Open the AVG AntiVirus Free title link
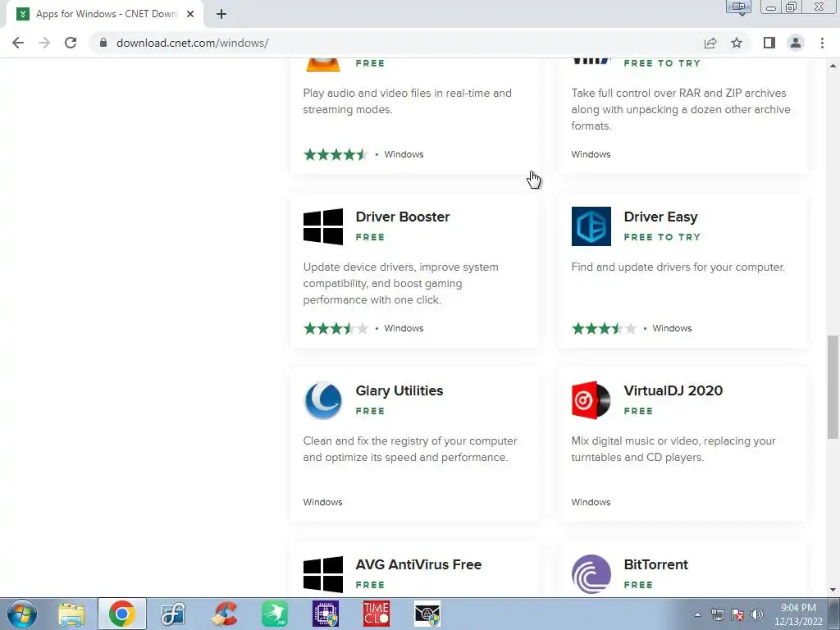Image resolution: width=840 pixels, height=630 pixels. (418, 564)
